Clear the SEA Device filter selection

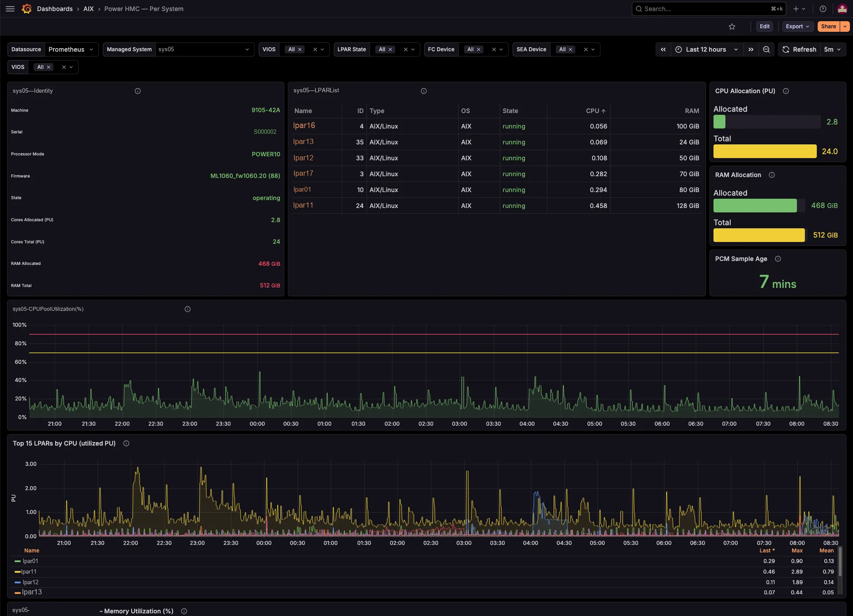point(586,49)
